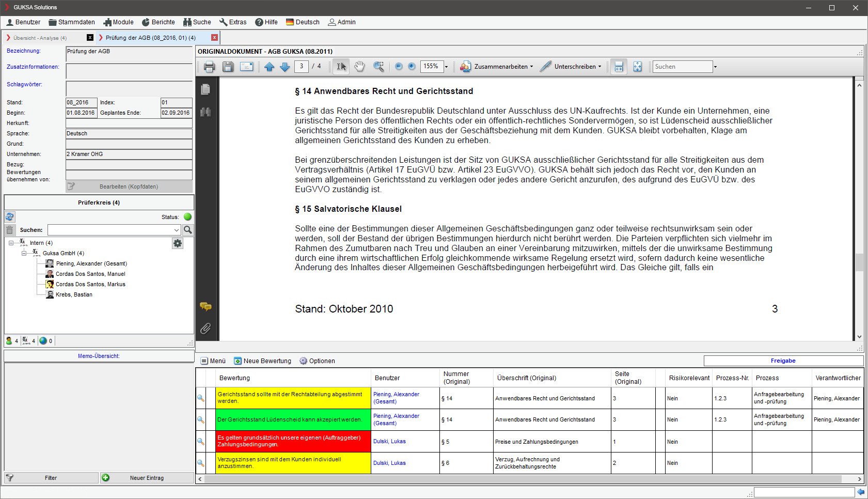Open the Zusammenarbeiten dropdown

click(497, 67)
